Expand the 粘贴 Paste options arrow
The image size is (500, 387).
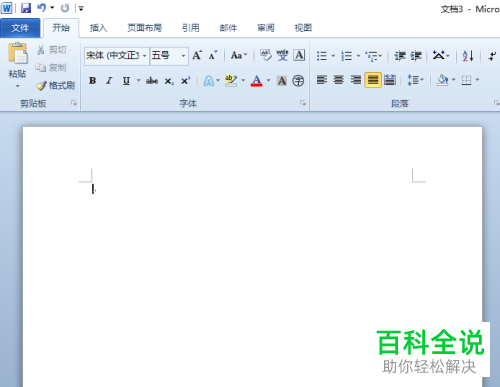point(18,86)
